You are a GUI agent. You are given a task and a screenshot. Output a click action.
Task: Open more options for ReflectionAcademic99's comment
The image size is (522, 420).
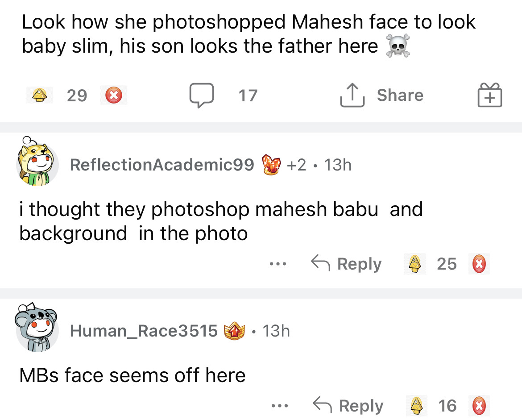point(277,264)
